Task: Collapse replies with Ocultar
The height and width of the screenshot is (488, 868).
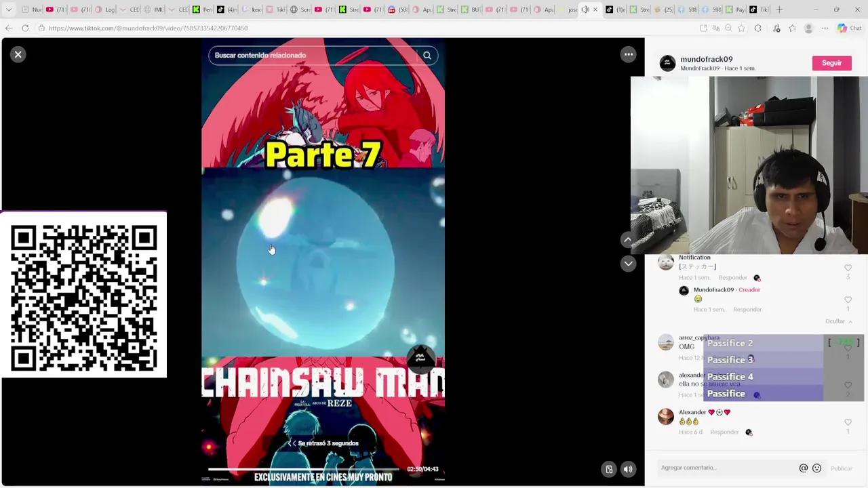Action: [839, 321]
